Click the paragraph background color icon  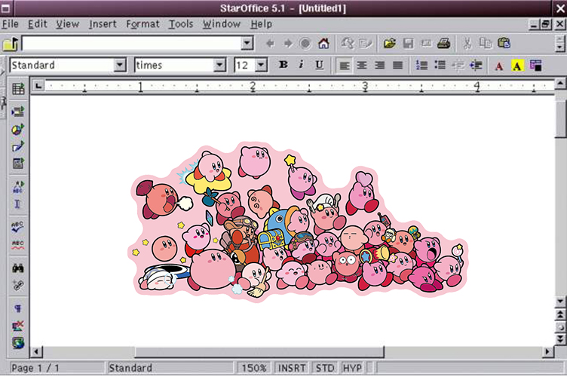(535, 66)
